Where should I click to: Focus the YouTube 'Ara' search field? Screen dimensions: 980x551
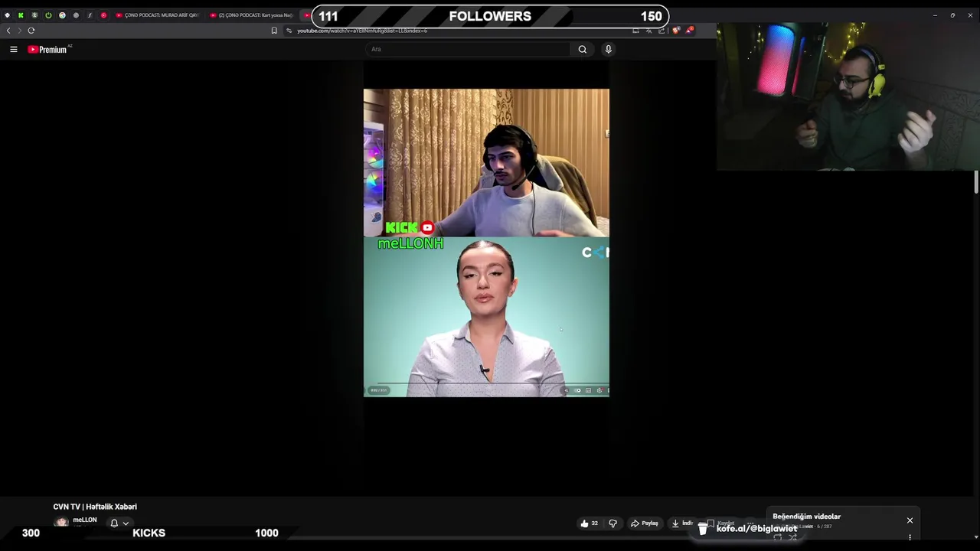pyautogui.click(x=469, y=49)
